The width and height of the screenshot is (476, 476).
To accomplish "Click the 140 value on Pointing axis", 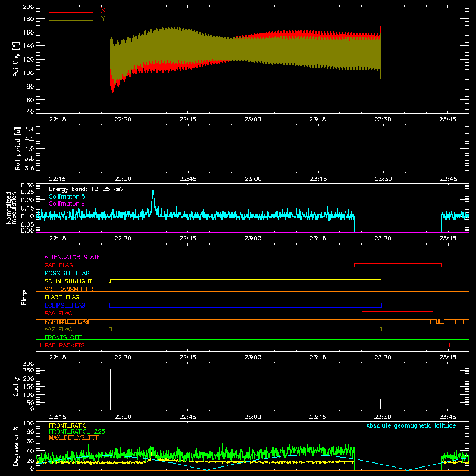I will point(29,46).
